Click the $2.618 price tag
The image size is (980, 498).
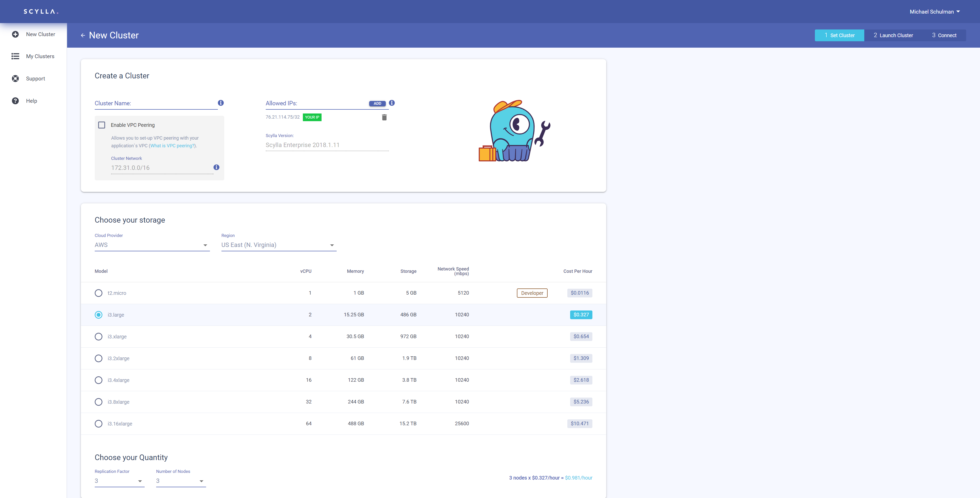[581, 380]
